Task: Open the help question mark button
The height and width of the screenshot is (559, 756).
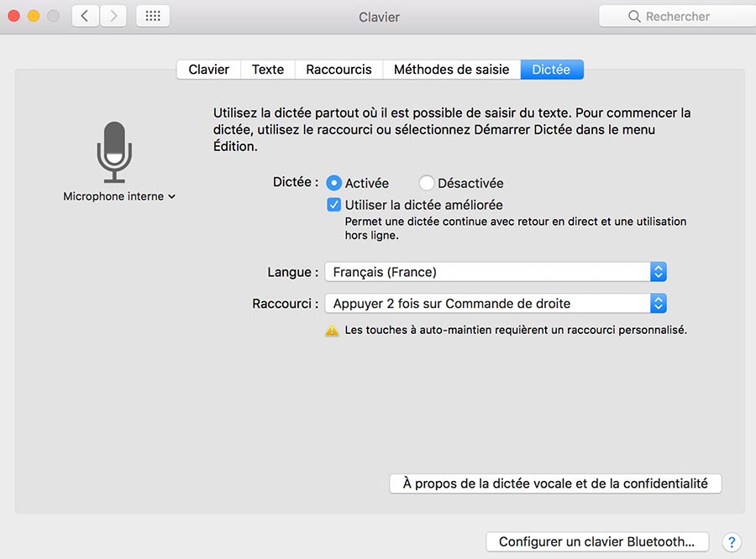Action: tap(731, 541)
